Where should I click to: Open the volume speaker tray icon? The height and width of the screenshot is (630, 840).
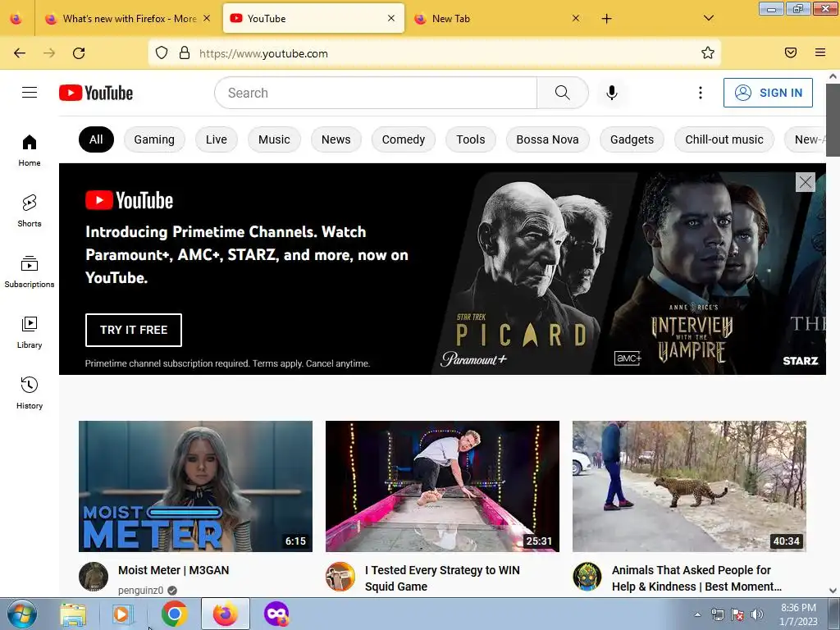757,614
